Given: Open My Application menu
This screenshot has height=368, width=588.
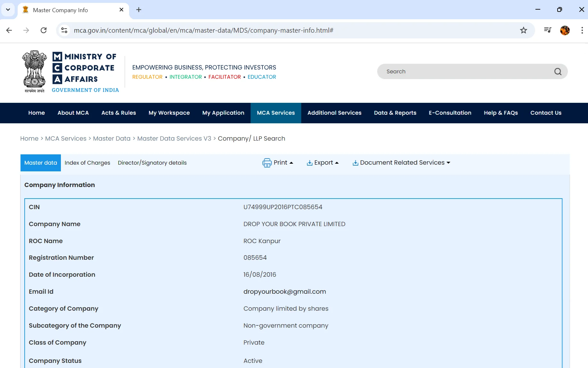Looking at the screenshot, I should pos(223,113).
